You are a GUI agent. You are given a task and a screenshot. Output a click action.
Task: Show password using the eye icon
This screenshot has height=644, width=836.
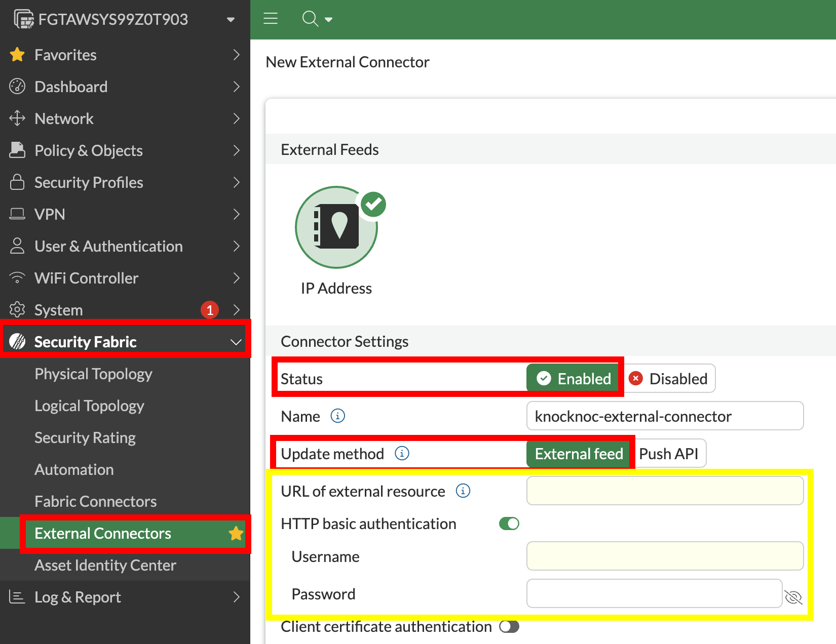(x=793, y=597)
